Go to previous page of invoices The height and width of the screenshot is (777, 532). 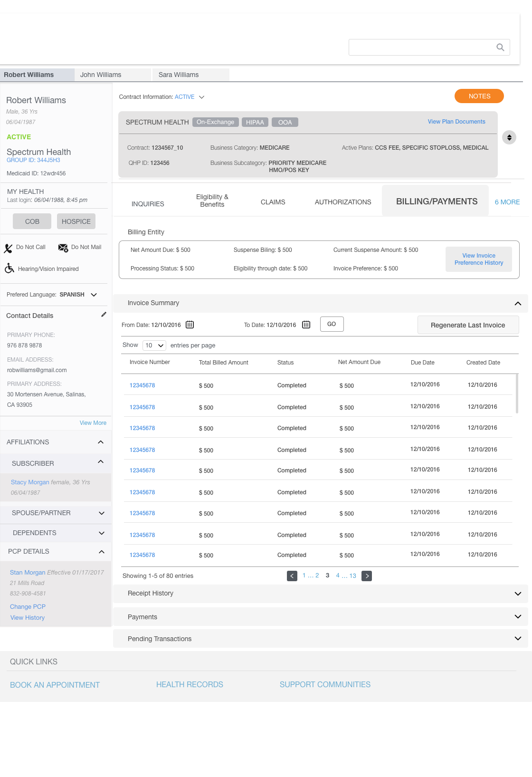[292, 576]
